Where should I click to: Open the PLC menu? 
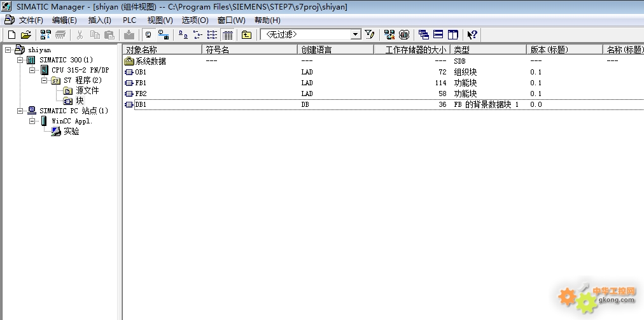(x=129, y=20)
